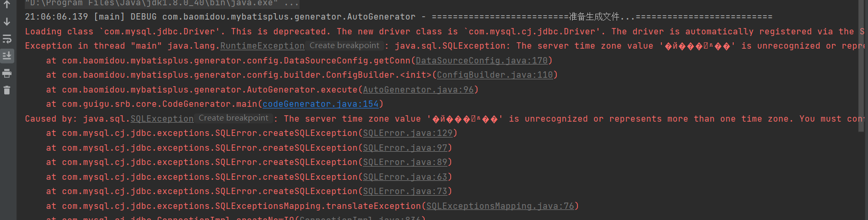Screen dimensions: 868x220
Task: Open DataSourceConfig.java:170 link
Action: coord(481,61)
